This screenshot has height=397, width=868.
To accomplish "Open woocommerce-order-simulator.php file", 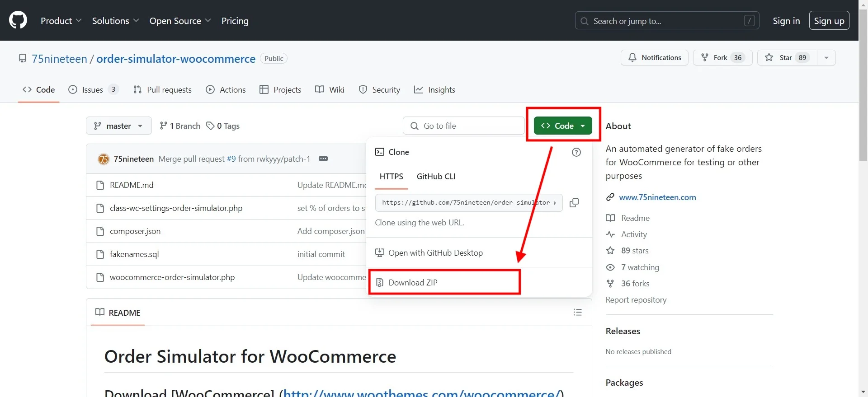I will point(172,277).
